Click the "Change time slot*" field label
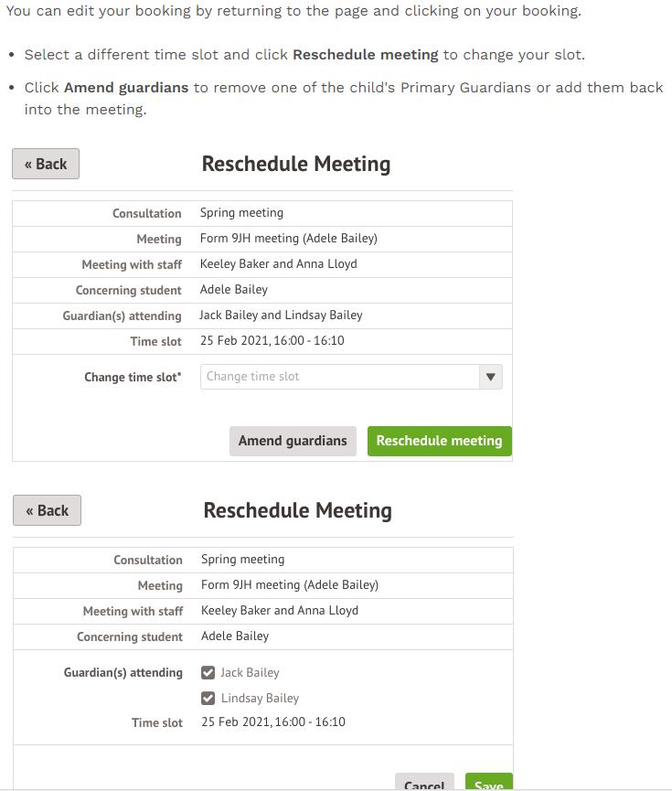Viewport: 672px width, 791px height. click(133, 378)
